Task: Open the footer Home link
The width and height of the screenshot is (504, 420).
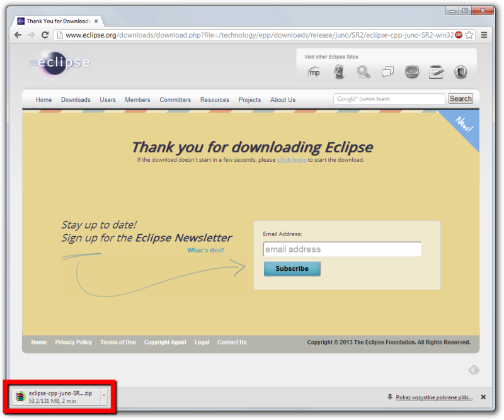Action: point(38,343)
